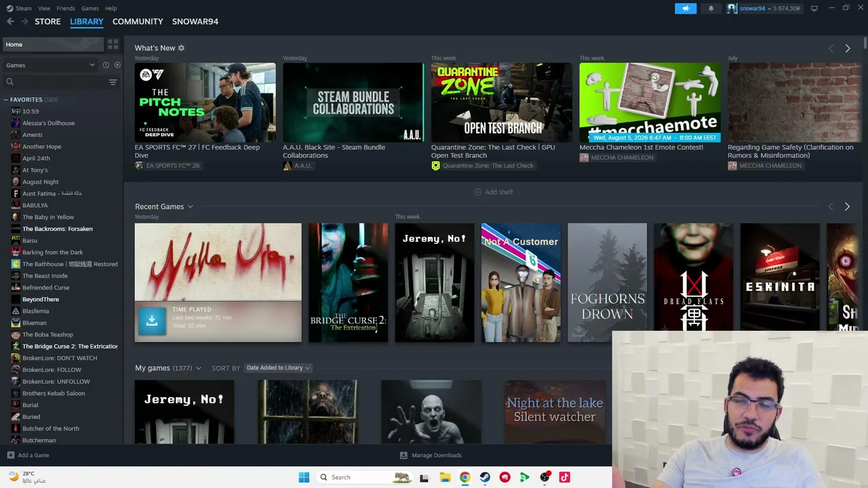Open Task View in the taskbar
868x488 pixels.
tap(425, 477)
